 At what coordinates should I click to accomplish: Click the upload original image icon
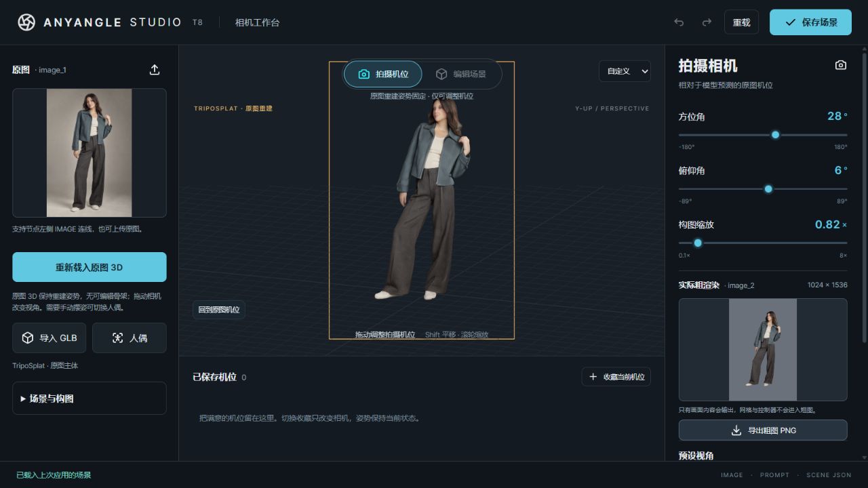coord(155,70)
